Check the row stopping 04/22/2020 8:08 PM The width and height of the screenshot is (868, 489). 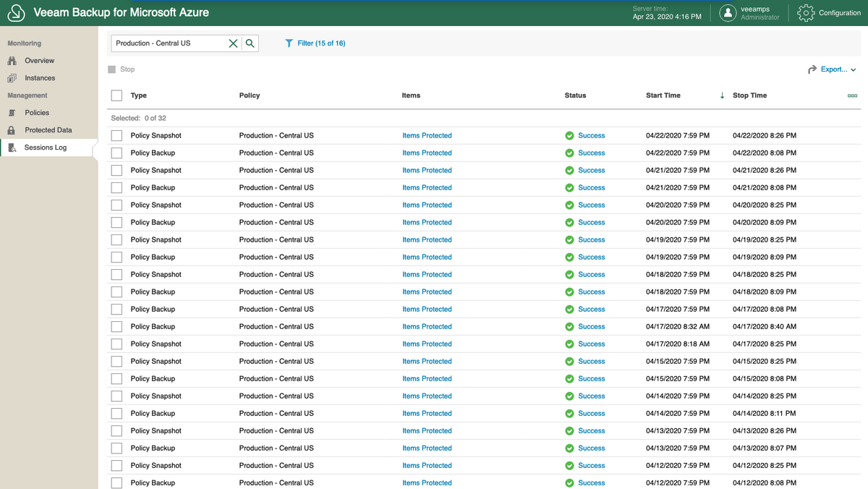(x=116, y=153)
